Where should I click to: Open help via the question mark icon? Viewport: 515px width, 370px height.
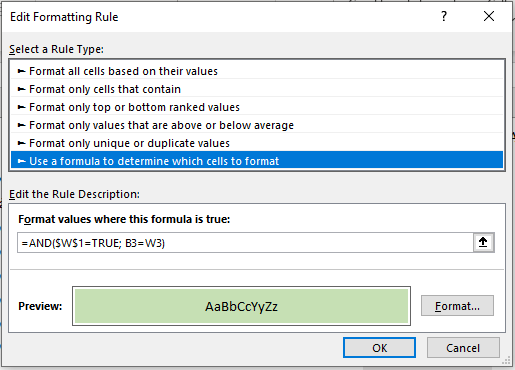point(444,16)
